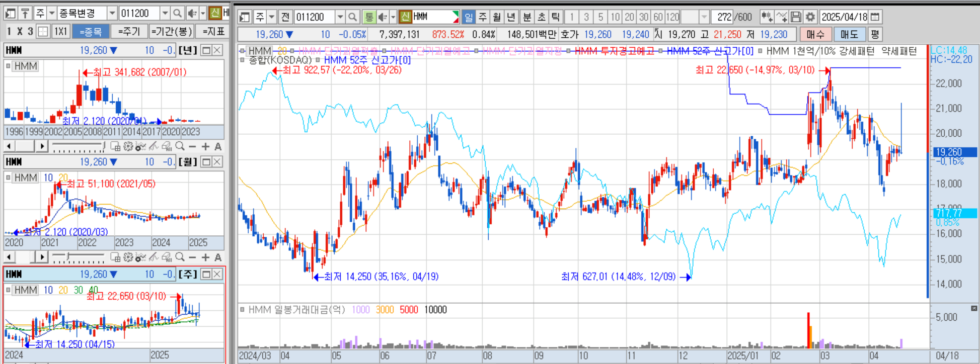Open the empty interval dropdown after 120
This screenshot has width=980, height=364.
click(704, 17)
